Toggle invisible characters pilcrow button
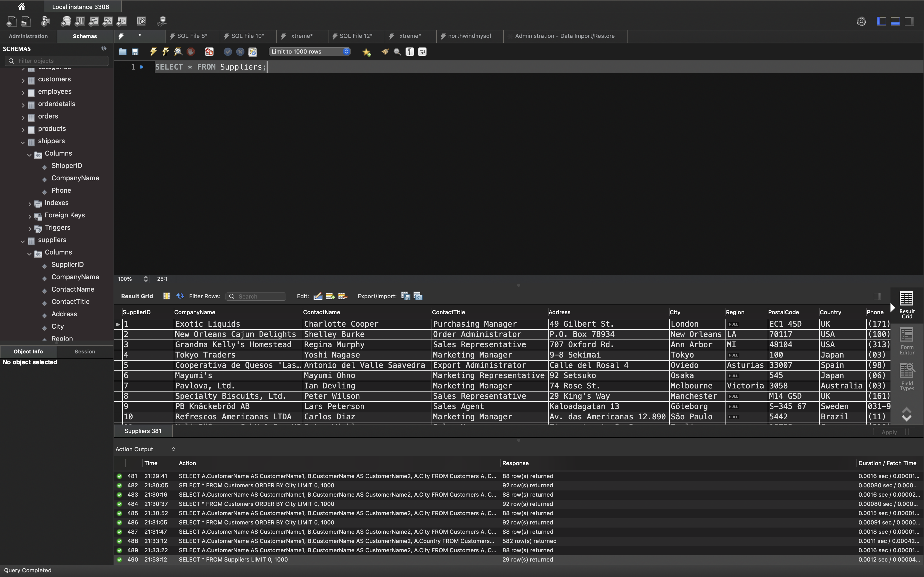Screen dimensions: 924x577 410,52
